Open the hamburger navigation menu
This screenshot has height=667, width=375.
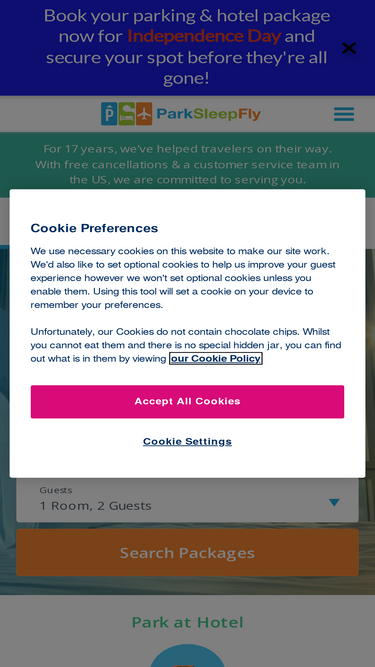pyautogui.click(x=344, y=114)
